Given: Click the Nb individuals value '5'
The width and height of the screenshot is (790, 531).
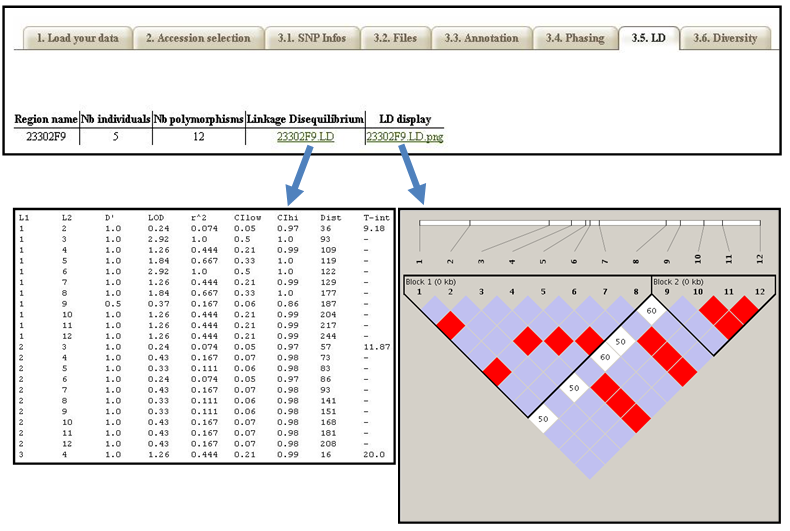Looking at the screenshot, I should tap(115, 137).
